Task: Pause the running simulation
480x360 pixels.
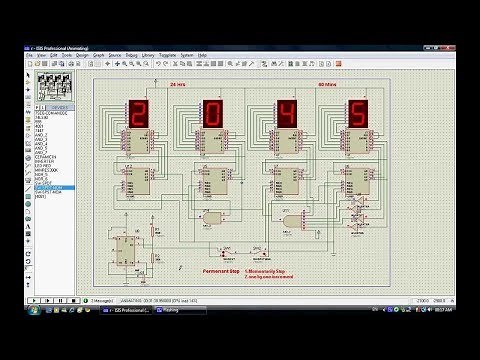Action: 60,300
